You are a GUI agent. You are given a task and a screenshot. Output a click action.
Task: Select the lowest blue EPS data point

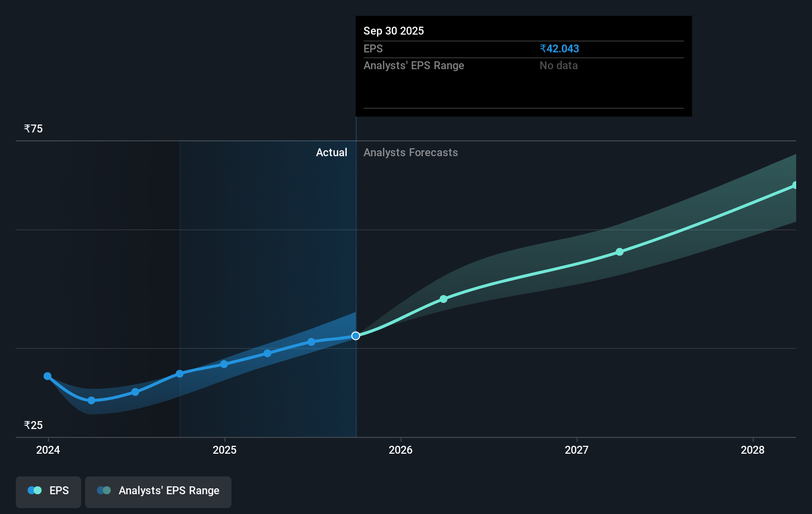(91, 401)
